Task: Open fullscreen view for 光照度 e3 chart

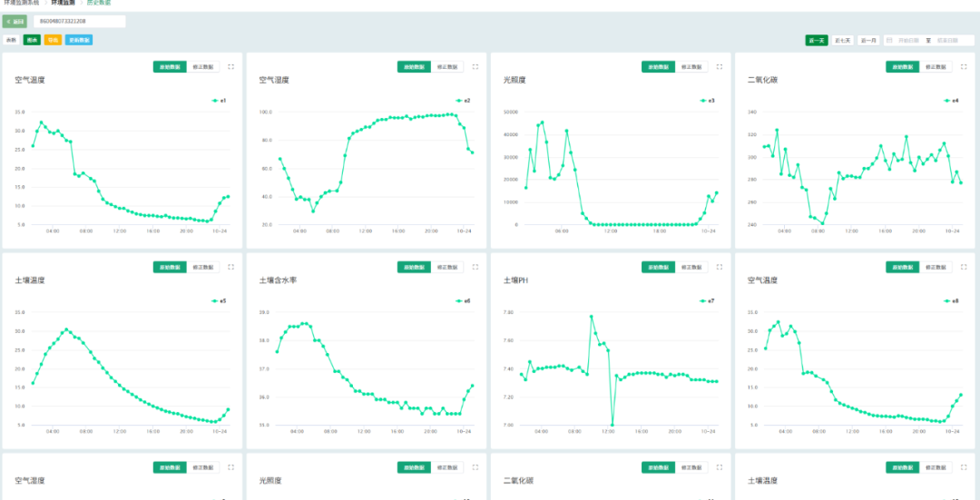Action: point(720,67)
